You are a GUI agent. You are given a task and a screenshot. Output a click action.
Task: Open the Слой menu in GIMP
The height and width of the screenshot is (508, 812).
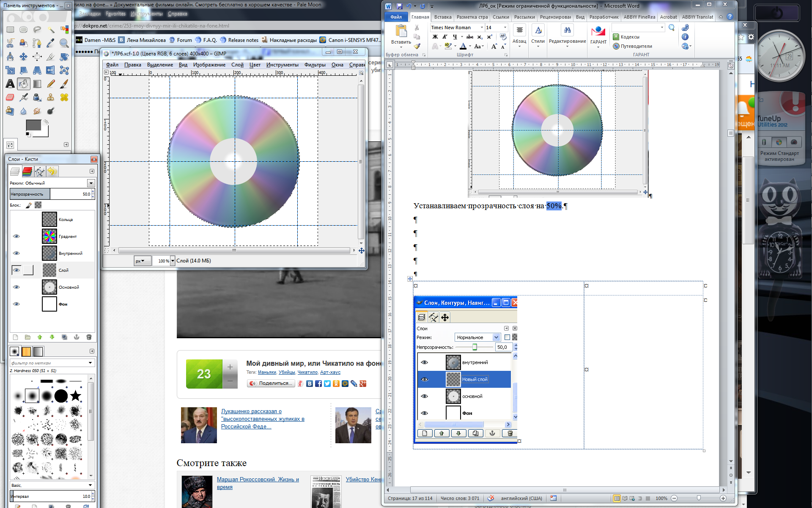point(237,65)
